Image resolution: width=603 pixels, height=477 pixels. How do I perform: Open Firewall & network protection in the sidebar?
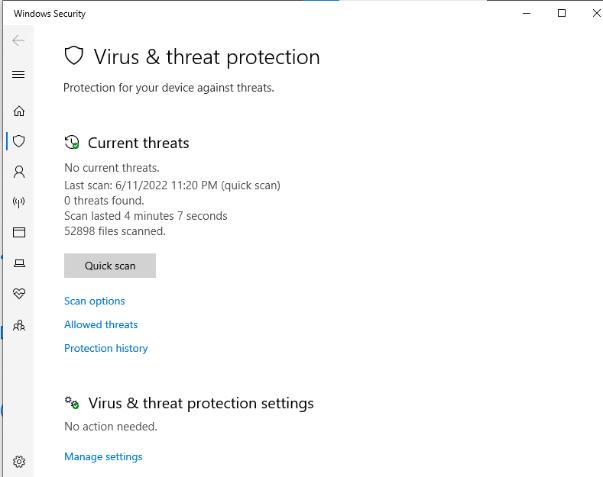(18, 202)
